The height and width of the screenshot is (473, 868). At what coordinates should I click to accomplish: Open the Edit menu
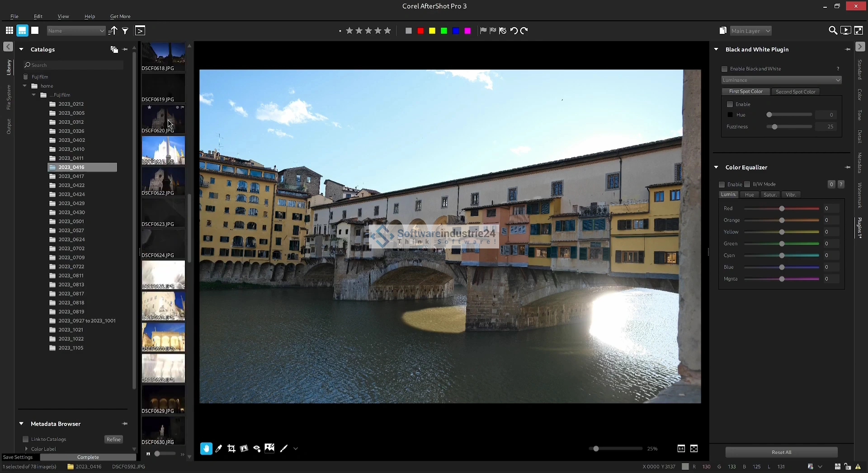(38, 16)
